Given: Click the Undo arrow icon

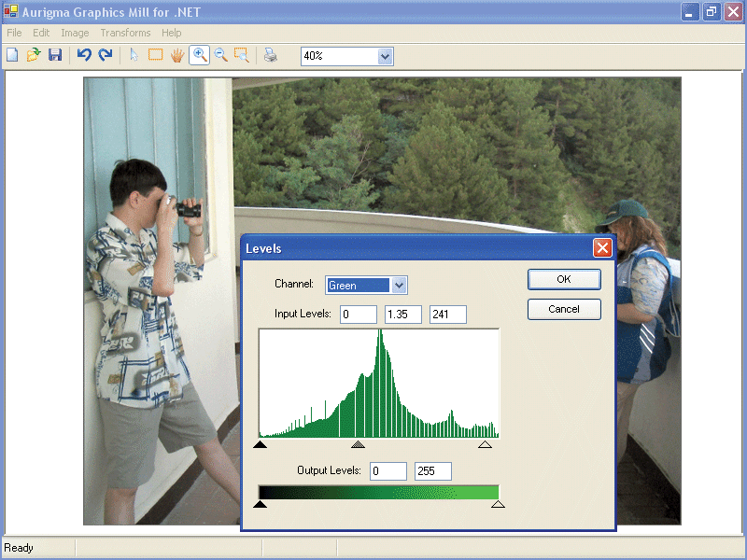Looking at the screenshot, I should click(x=84, y=56).
